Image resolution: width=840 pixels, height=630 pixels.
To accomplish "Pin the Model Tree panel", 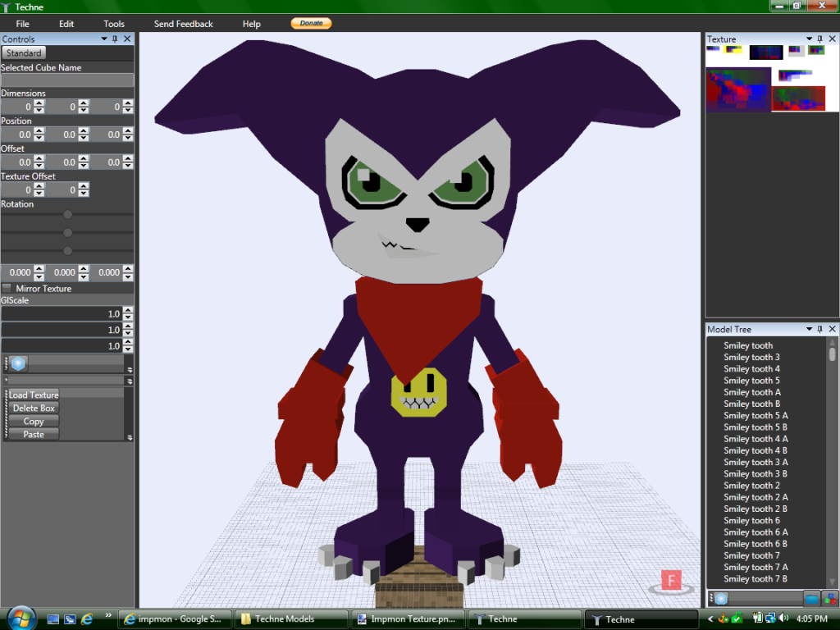I will [x=820, y=329].
